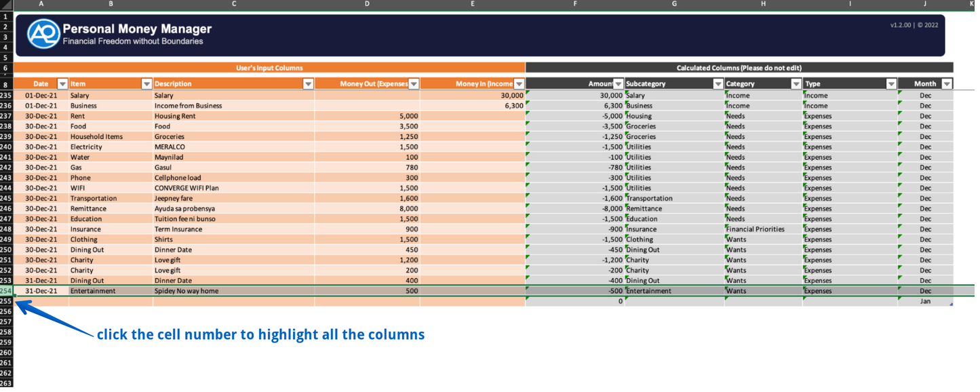Click the Financial Priorities category cell
This screenshot has height=392, width=980.
coord(762,229)
